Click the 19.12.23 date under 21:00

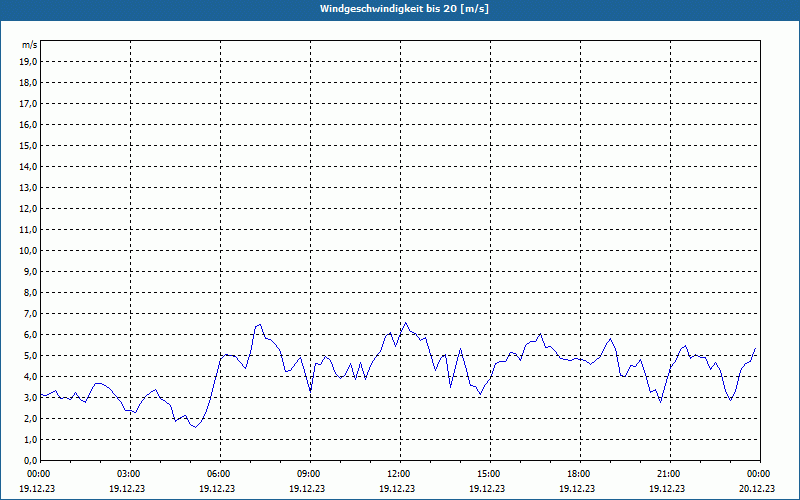tap(666, 489)
